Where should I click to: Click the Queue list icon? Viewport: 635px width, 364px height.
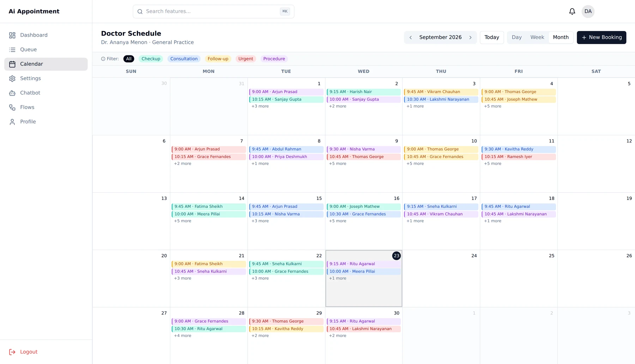(12, 50)
